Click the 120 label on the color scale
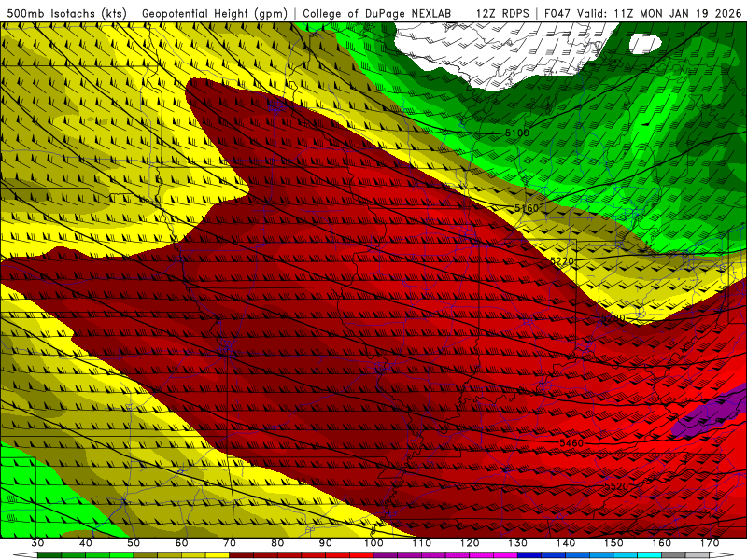The height and width of the screenshot is (560, 747). pyautogui.click(x=470, y=543)
